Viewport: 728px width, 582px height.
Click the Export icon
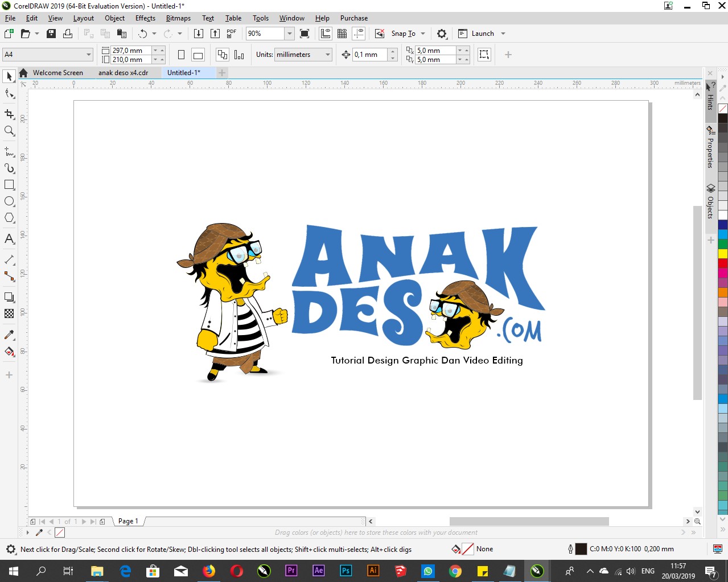(x=215, y=34)
